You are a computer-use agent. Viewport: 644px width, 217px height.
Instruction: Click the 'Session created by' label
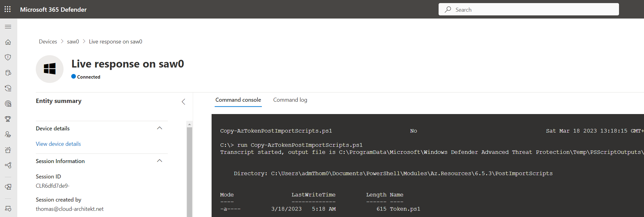tap(59, 200)
